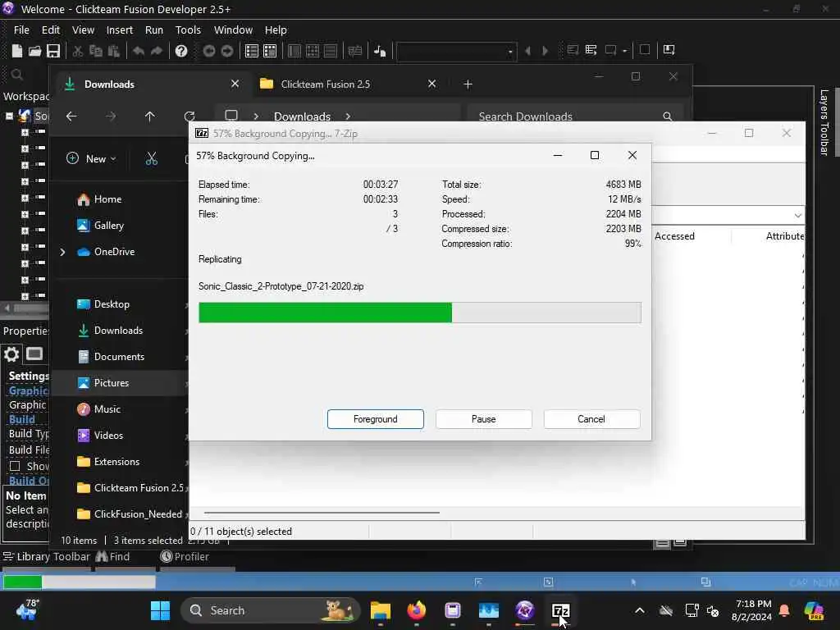The width and height of the screenshot is (840, 630).
Task: Click the green copy progress bar
Action: tap(419, 313)
